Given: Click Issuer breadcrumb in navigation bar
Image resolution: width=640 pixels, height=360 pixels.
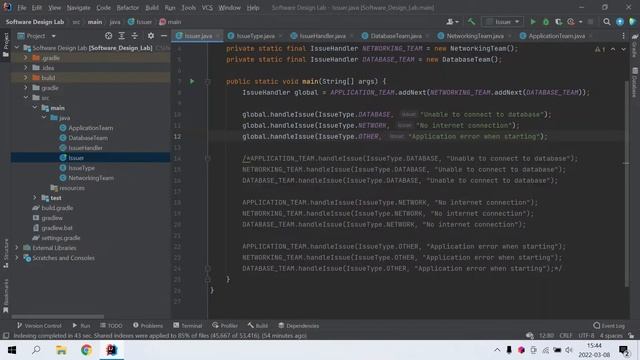Looking at the screenshot, I should click(140, 22).
